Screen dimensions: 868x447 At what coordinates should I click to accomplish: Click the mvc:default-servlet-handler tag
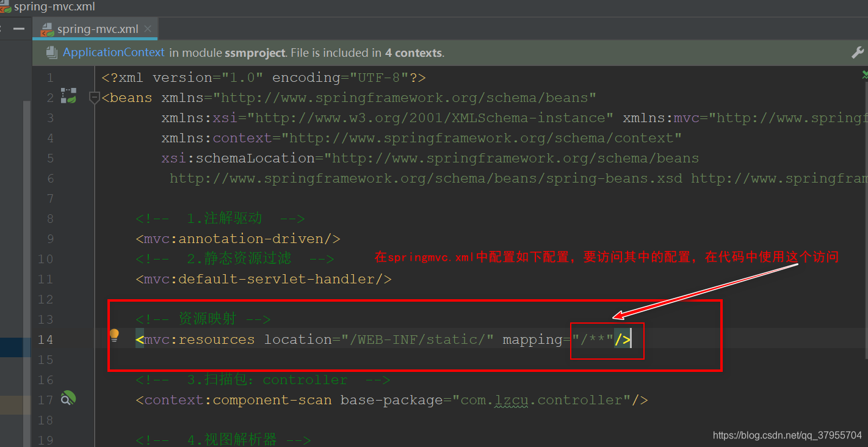tap(264, 279)
